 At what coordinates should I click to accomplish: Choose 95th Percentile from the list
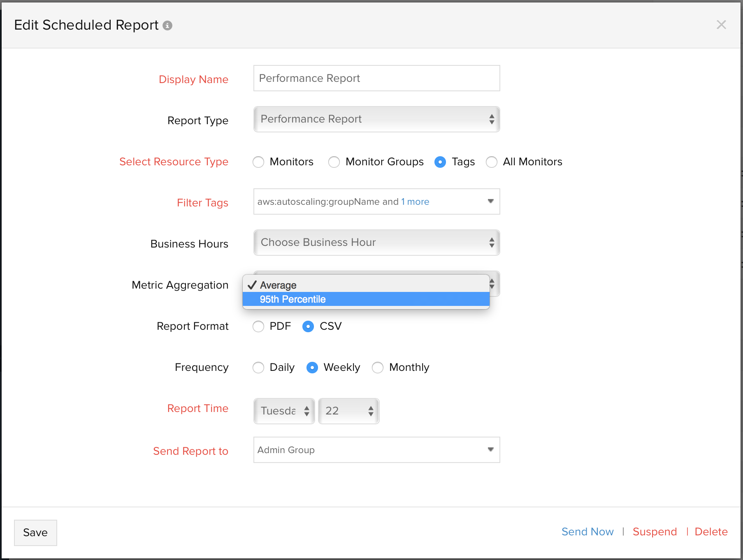(x=293, y=299)
